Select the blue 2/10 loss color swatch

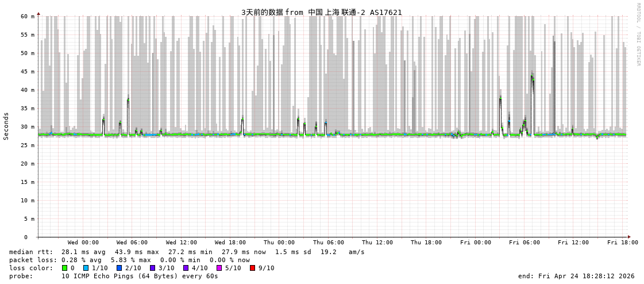click(119, 268)
